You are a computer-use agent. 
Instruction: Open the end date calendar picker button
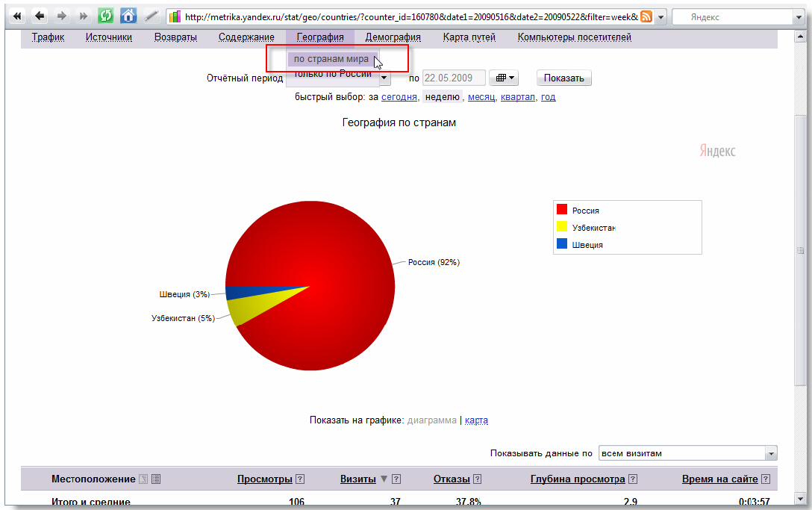coord(504,78)
